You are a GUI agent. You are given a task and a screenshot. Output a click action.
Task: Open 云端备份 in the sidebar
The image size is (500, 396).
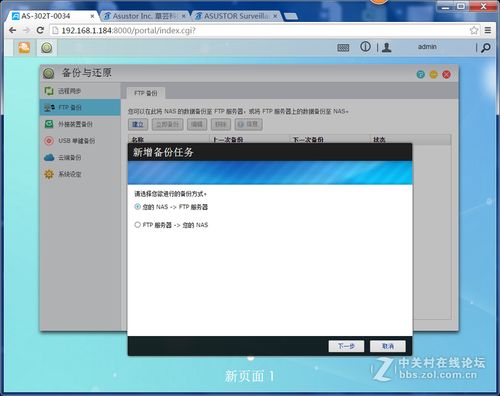tap(80, 157)
